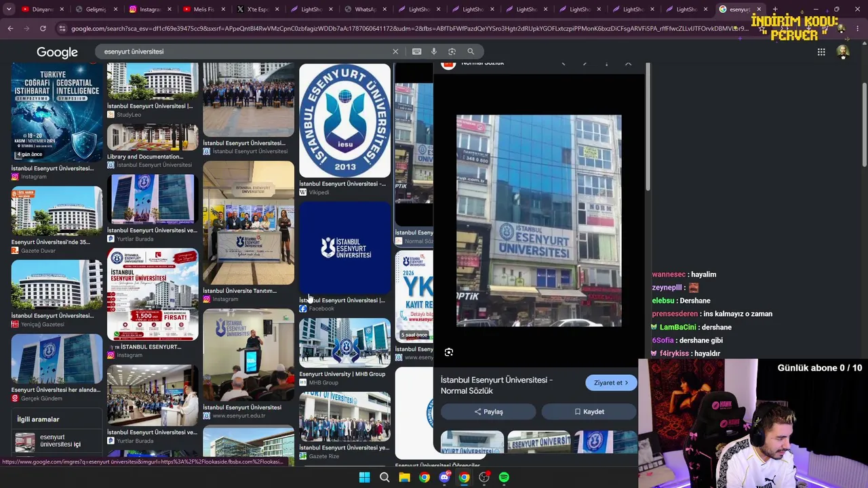Image resolution: width=868 pixels, height=488 pixels.
Task: Switch to the Melis YouTube tab
Action: pos(203,9)
